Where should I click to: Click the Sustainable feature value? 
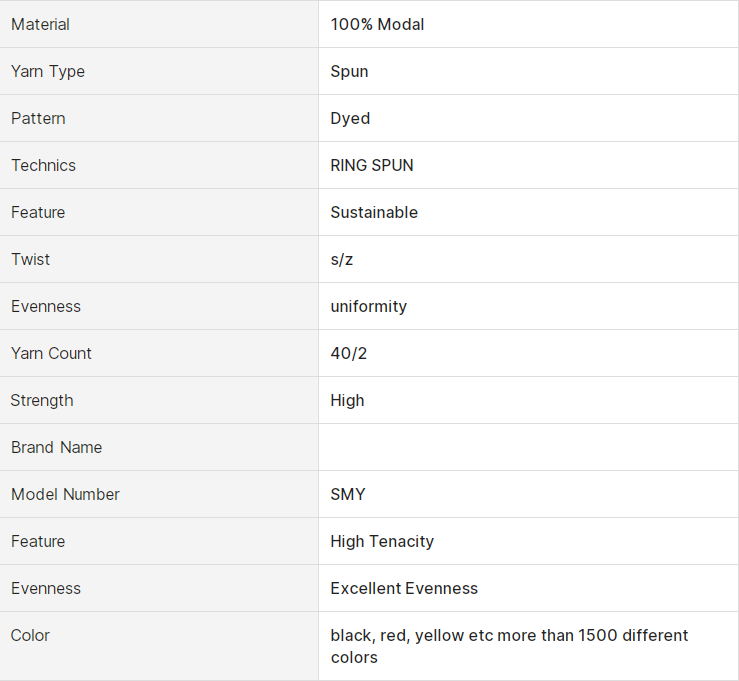tap(374, 213)
